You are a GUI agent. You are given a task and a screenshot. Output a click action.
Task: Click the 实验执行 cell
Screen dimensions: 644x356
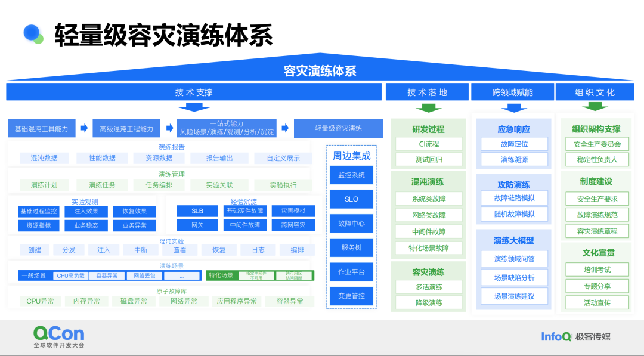point(283,185)
